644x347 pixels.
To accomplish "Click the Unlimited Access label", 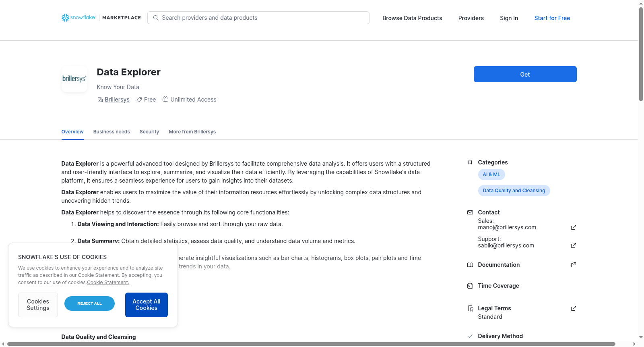I will pyautogui.click(x=193, y=100).
